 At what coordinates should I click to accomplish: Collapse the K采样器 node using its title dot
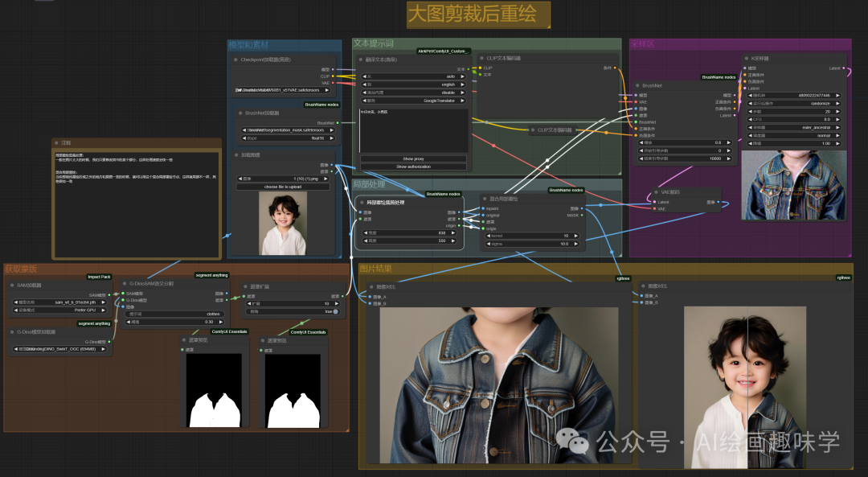point(746,58)
